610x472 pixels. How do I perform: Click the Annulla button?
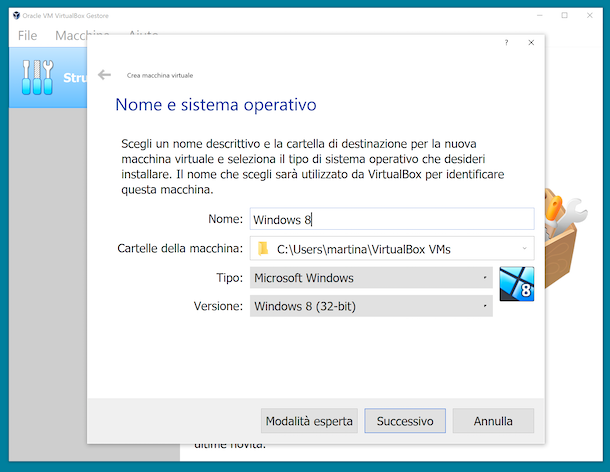point(493,421)
